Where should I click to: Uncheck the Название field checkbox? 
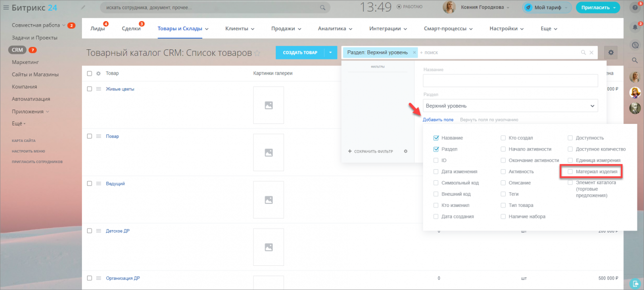(436, 138)
